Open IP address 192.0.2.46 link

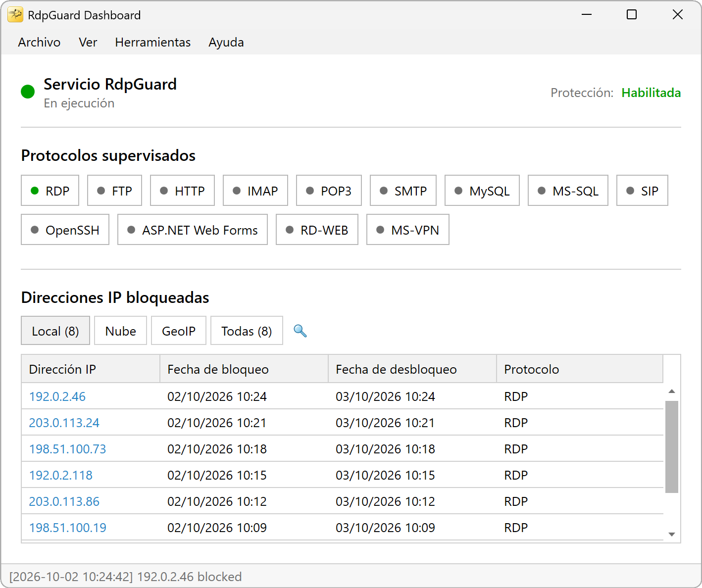[x=57, y=396]
